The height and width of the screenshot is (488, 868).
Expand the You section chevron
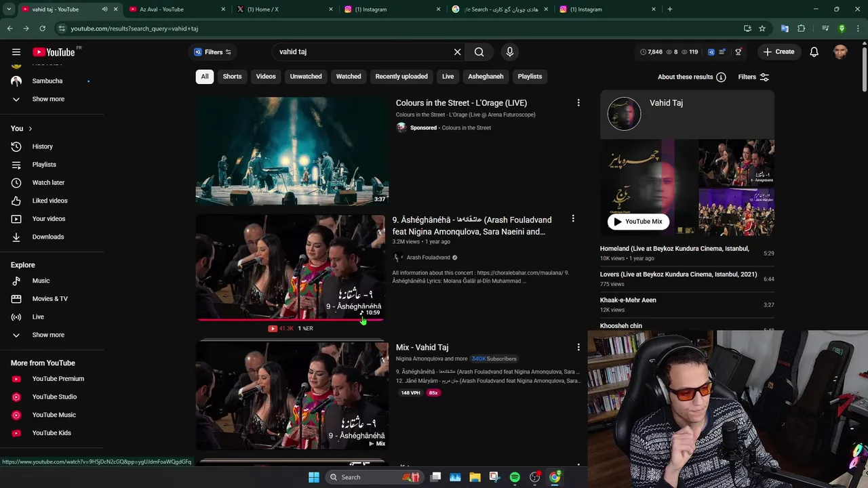[30, 129]
